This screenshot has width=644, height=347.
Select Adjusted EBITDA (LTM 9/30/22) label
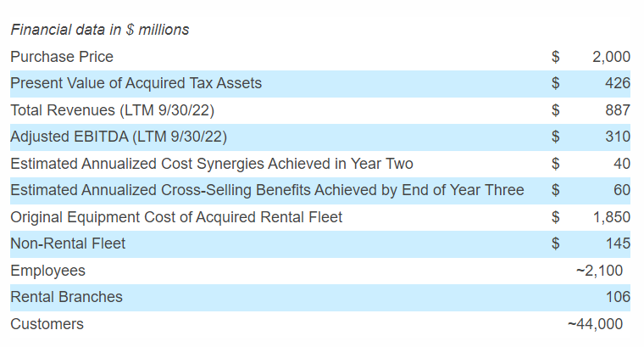tap(119, 137)
